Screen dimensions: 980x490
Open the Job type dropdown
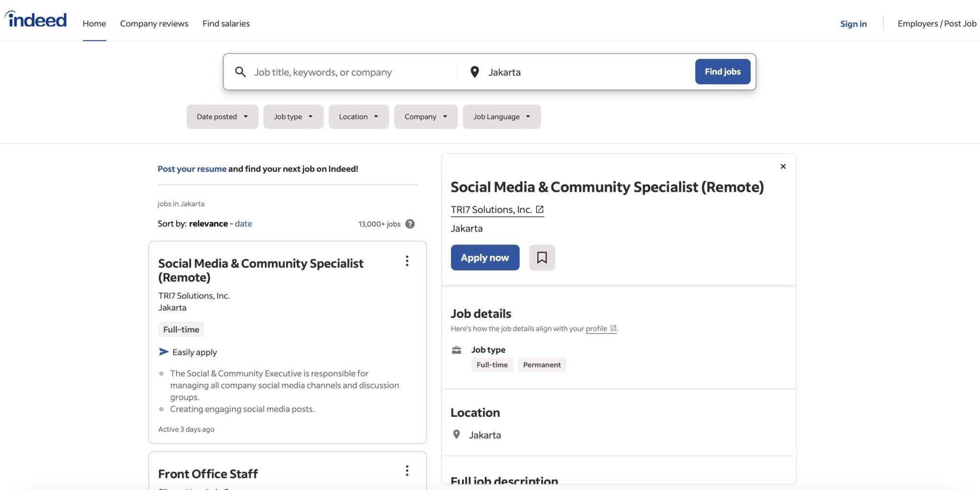click(x=293, y=117)
